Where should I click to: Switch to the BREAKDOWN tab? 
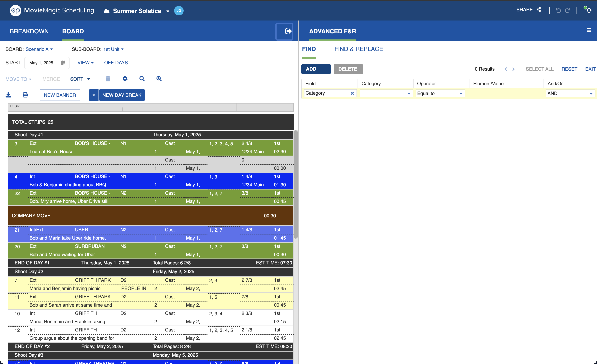tap(29, 31)
